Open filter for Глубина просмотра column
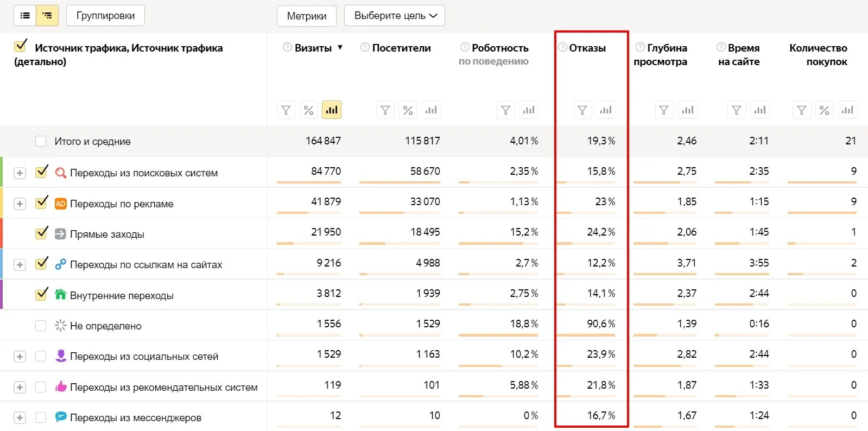 (664, 110)
